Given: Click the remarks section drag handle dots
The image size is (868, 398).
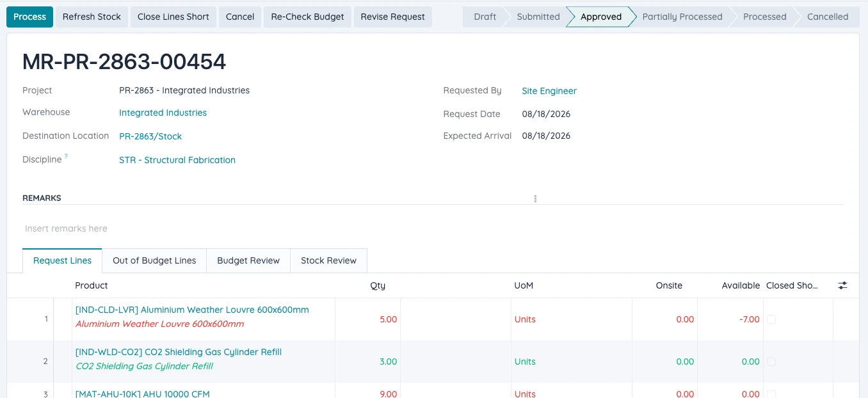Looking at the screenshot, I should click(x=535, y=198).
